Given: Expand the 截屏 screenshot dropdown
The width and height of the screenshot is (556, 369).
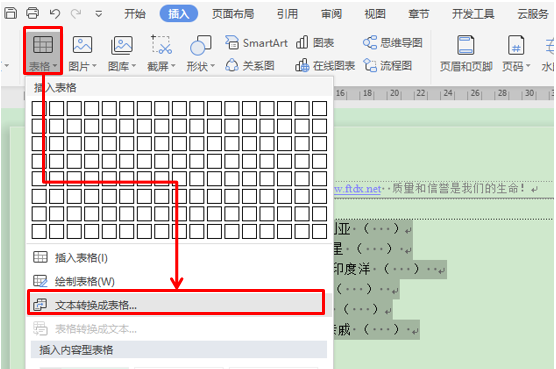Looking at the screenshot, I should (x=173, y=66).
